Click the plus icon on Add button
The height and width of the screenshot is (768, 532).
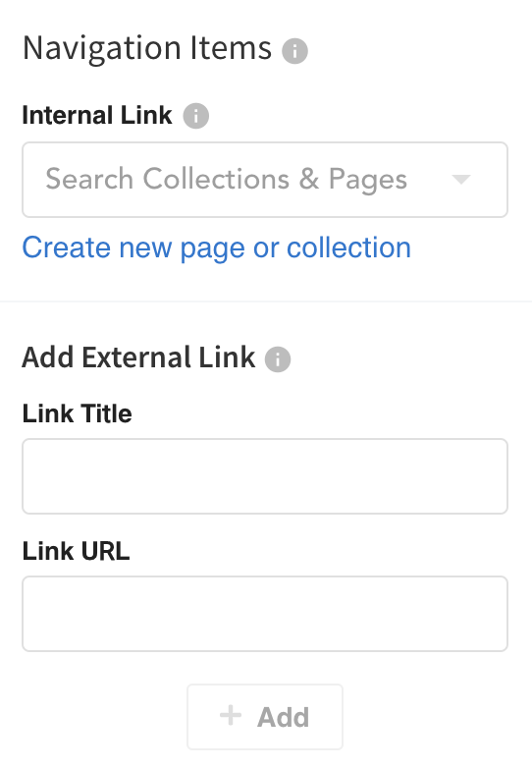click(x=231, y=715)
